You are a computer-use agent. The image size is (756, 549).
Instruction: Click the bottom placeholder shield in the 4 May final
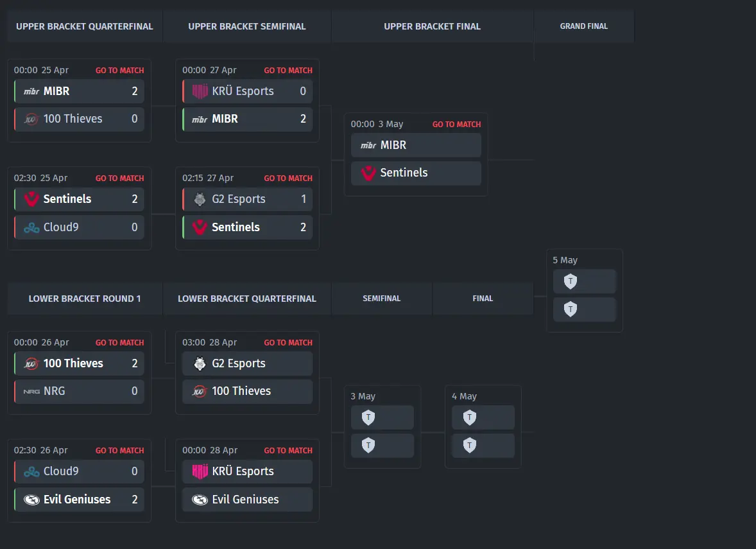click(470, 445)
